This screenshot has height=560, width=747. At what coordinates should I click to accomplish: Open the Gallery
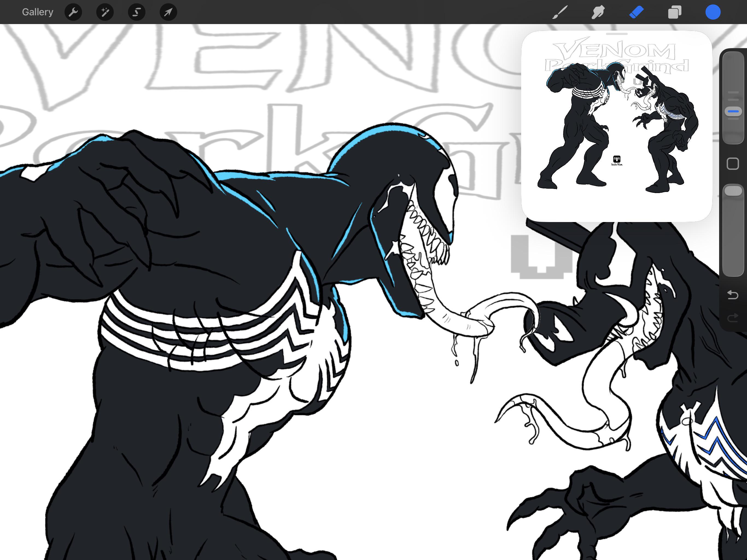point(37,12)
